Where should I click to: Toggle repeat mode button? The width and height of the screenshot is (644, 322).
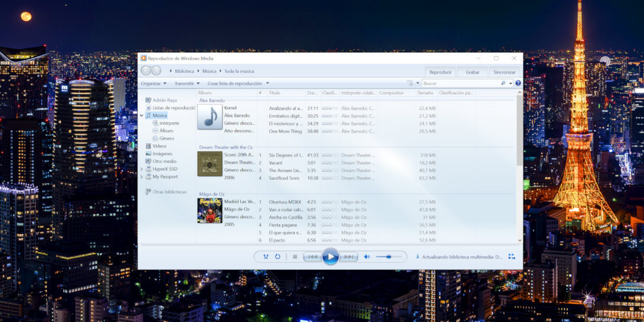[x=278, y=257]
